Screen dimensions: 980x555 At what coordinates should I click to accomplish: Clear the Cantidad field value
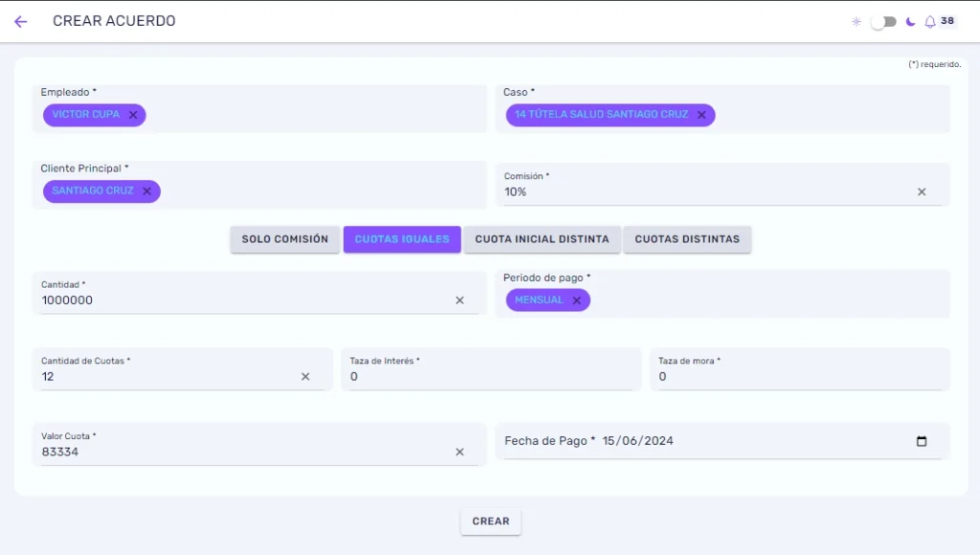(x=460, y=300)
